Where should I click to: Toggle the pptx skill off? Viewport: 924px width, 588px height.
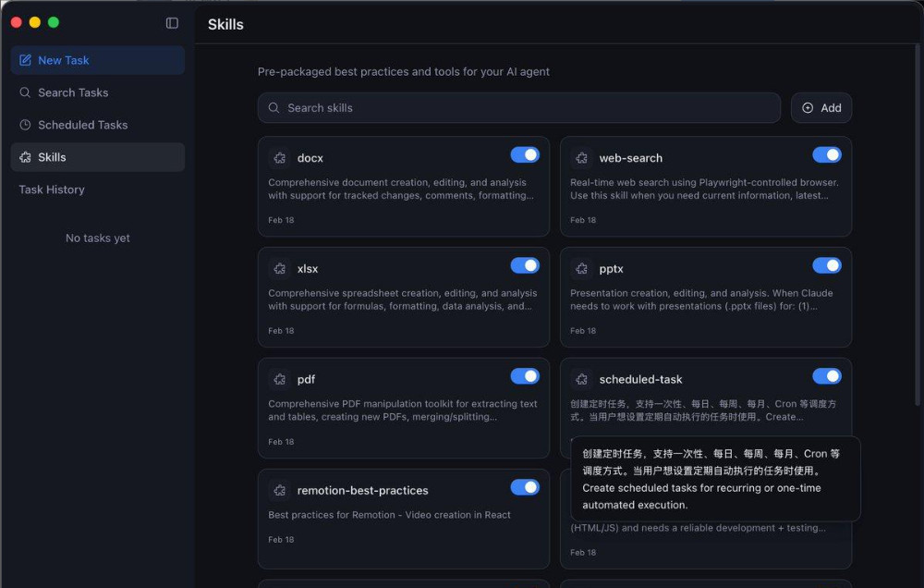(x=827, y=266)
